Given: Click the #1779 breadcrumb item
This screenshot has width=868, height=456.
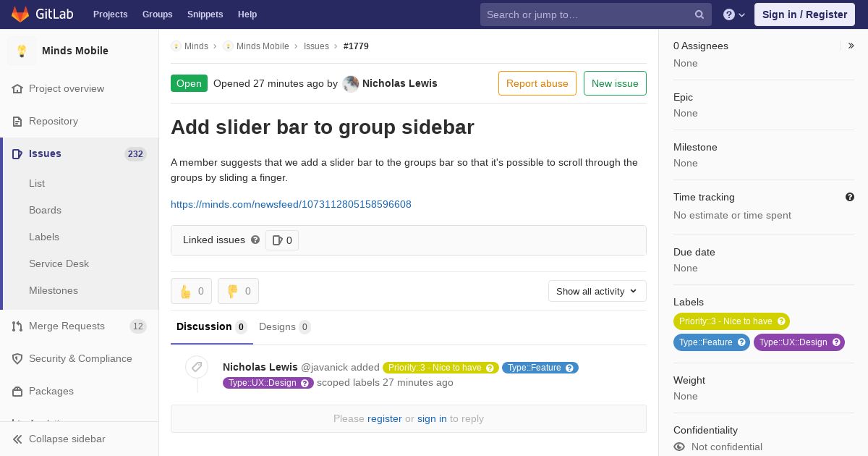Looking at the screenshot, I should click(356, 46).
